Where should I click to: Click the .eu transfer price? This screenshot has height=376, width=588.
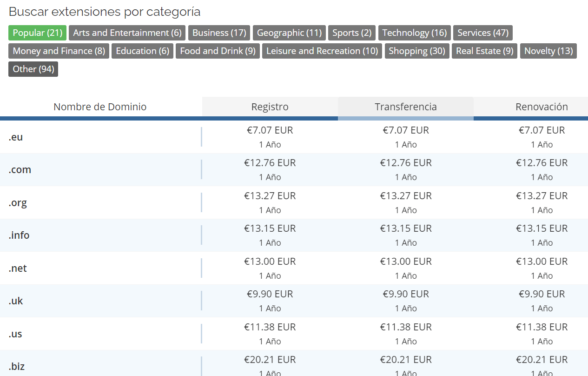pos(406,130)
